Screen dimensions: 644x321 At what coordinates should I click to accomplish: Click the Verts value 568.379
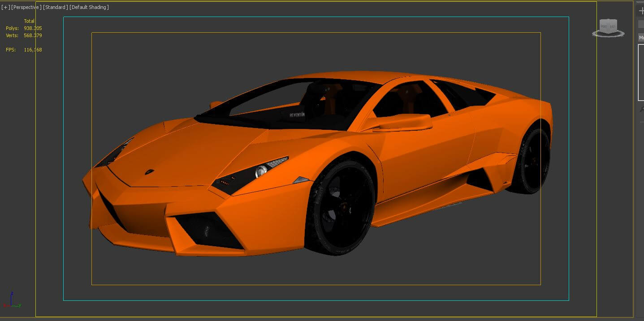pyautogui.click(x=33, y=35)
